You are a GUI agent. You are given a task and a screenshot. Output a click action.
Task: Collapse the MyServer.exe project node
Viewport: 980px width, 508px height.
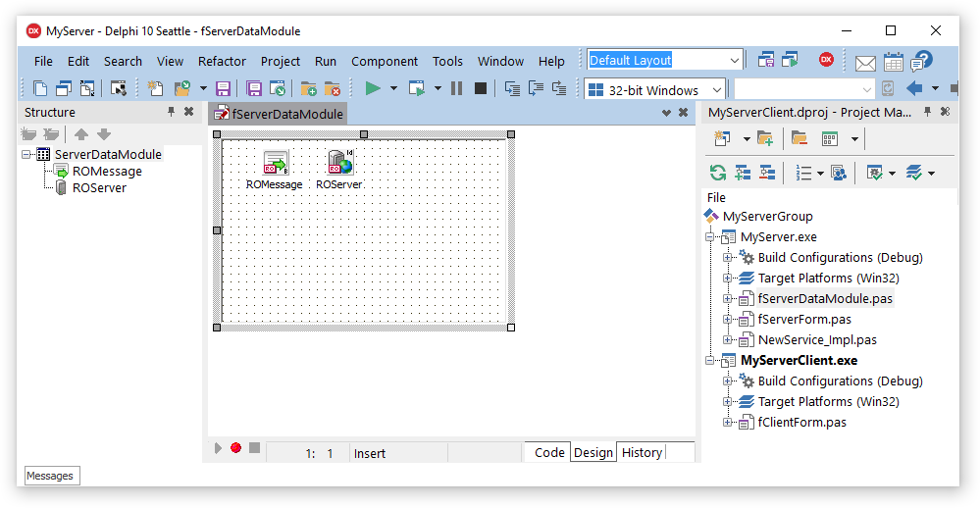tap(710, 236)
